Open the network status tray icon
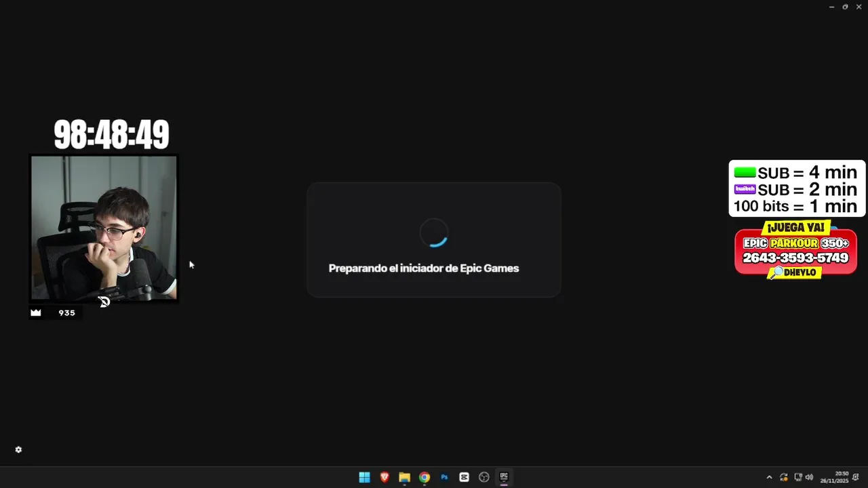Viewport: 868px width, 488px height. 798,477
